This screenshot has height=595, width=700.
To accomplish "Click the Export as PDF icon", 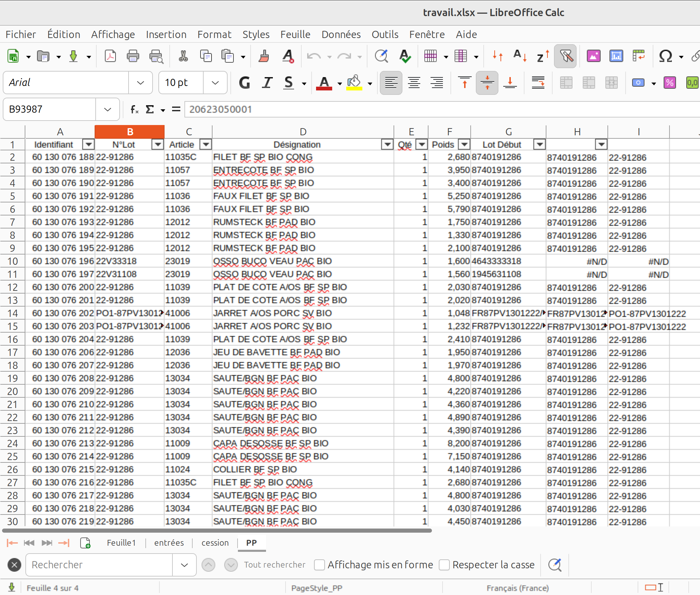I will (x=110, y=56).
